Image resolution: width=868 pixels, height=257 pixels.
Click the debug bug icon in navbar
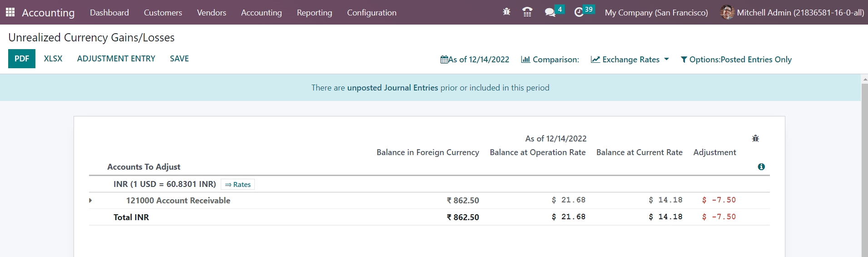pos(506,12)
